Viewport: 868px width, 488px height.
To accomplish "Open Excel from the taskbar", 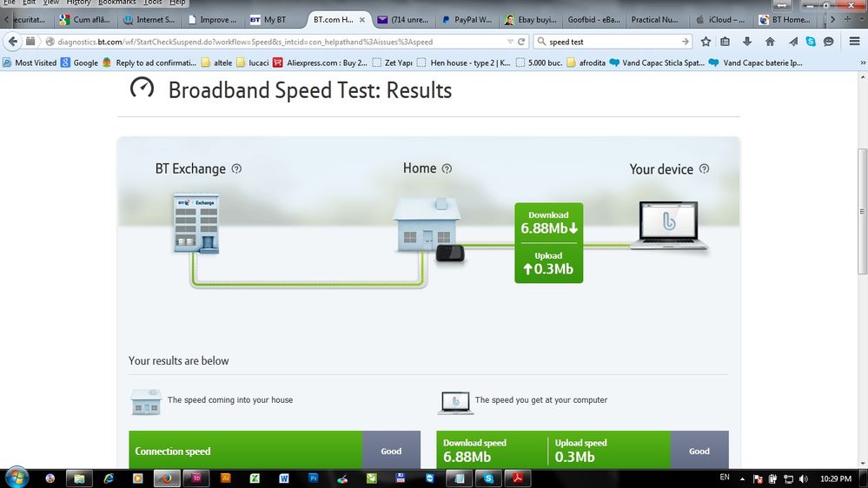I will coord(254,478).
